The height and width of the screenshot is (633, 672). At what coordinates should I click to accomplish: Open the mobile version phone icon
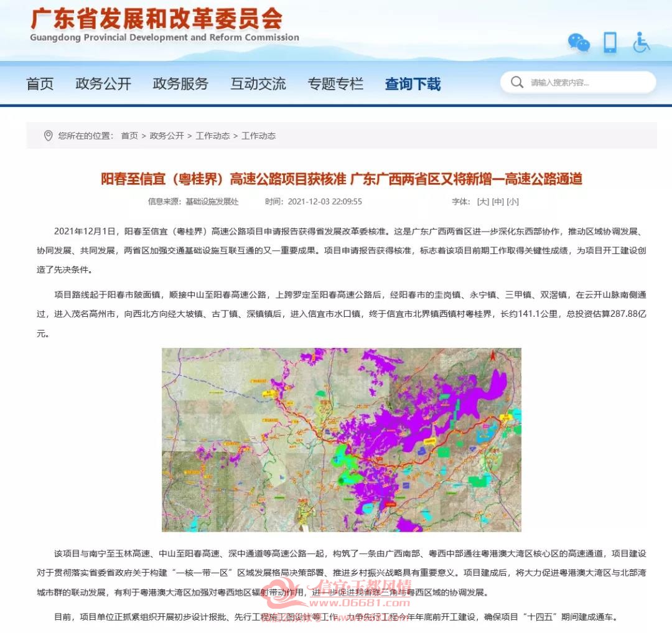[610, 42]
